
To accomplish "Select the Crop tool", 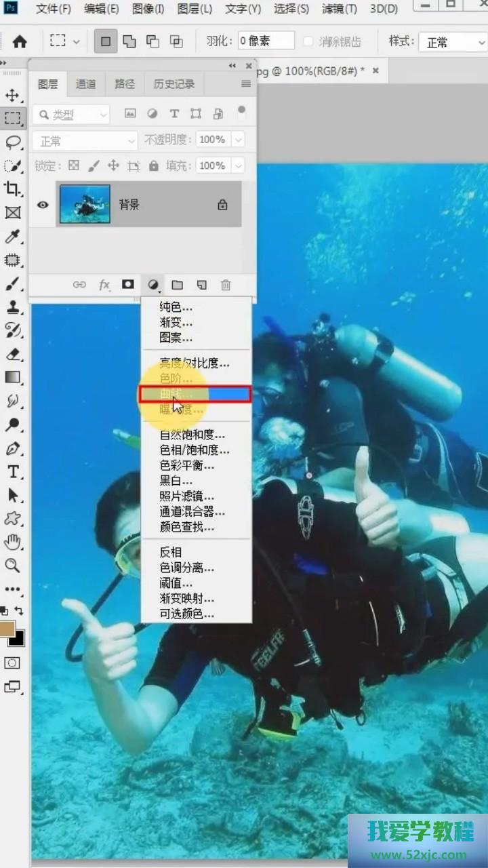I will pos(12,189).
